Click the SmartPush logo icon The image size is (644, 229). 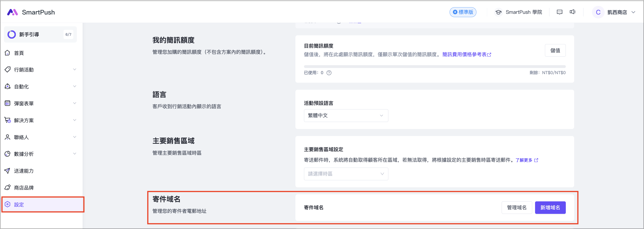coord(12,12)
